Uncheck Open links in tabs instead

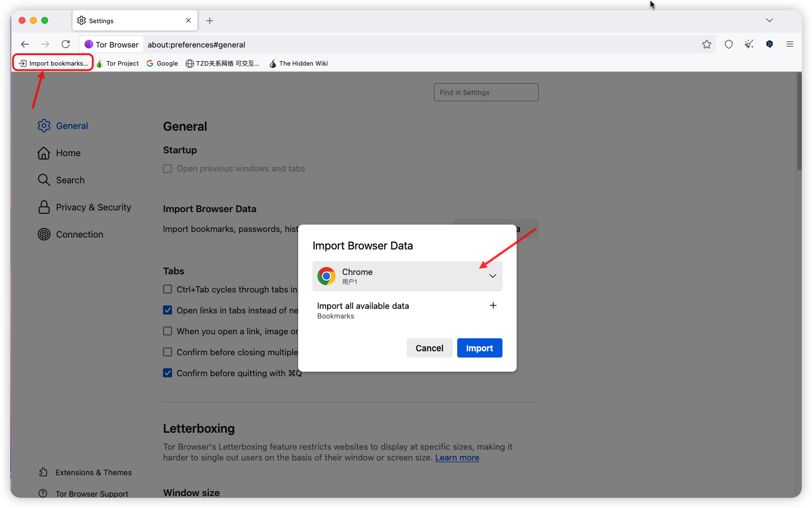(x=167, y=310)
